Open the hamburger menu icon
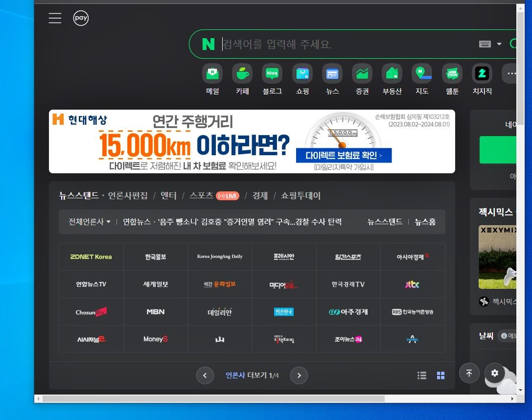 pos(55,18)
